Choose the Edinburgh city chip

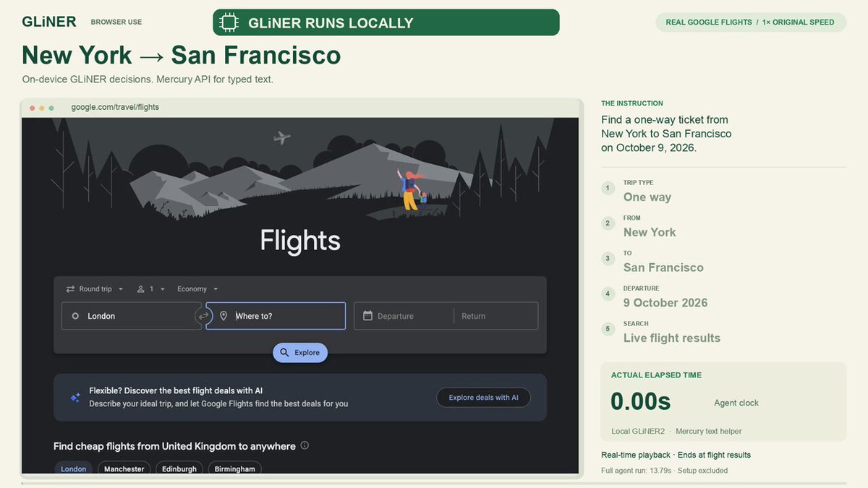(x=179, y=468)
